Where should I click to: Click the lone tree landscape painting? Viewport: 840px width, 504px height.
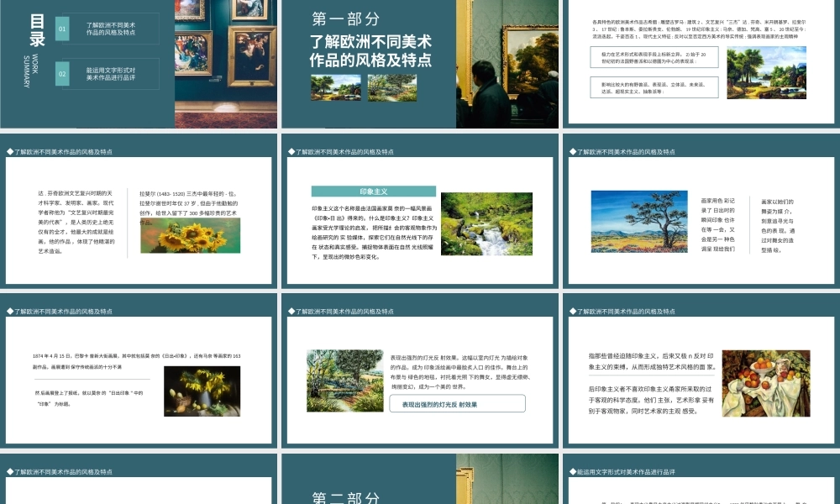click(x=639, y=221)
